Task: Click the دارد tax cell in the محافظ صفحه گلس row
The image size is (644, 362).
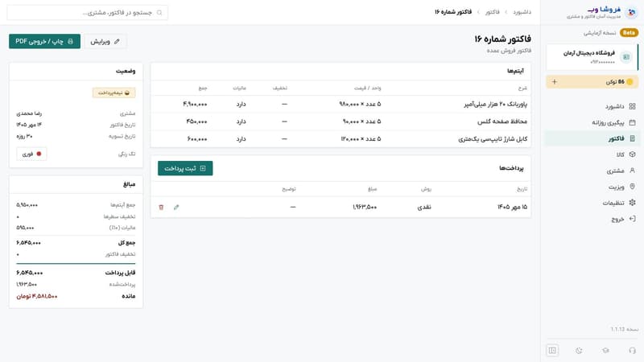Action: [x=241, y=121]
